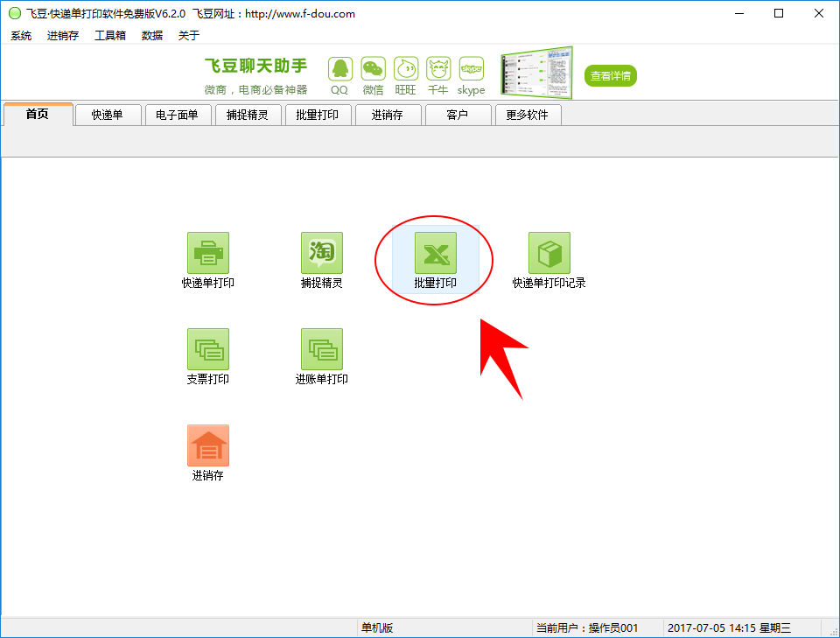Image resolution: width=840 pixels, height=638 pixels.
Task: Launch the 捕捉精灵 Taobao icon
Action: (321, 253)
